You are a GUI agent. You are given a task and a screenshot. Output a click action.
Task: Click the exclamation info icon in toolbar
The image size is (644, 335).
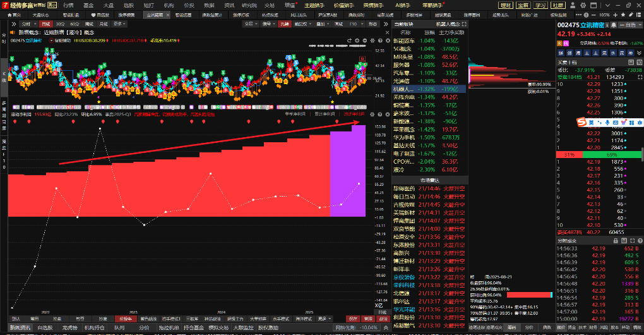click(x=586, y=15)
